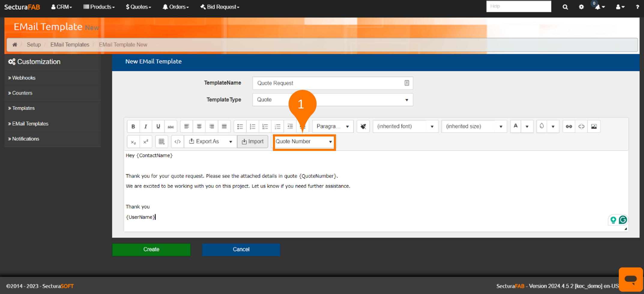Click the clean formatting icon
Viewport: 644px width, 294px height.
[363, 127]
